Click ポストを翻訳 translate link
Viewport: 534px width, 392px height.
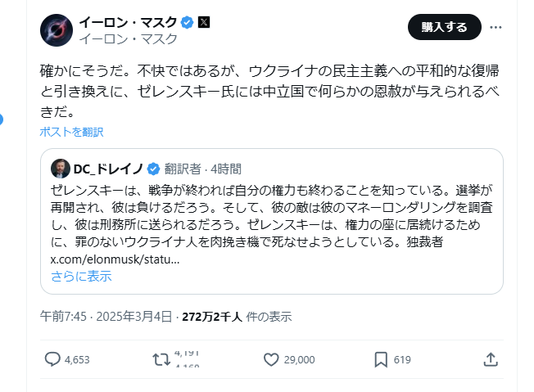tap(71, 132)
